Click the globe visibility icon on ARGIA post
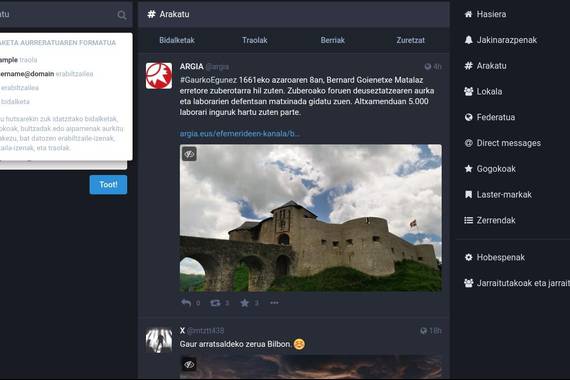Viewport: 570px width, 380px height. [428, 67]
